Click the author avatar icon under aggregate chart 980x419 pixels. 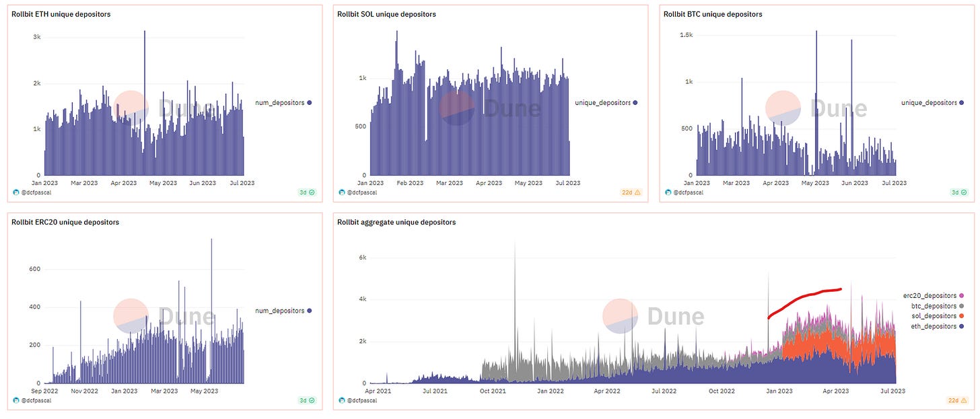(342, 400)
